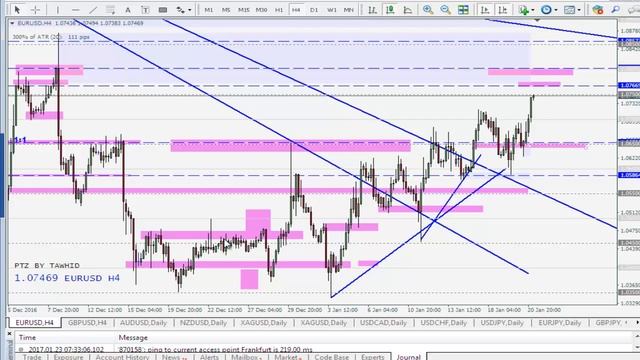Select the crosshair tool
Viewport: 640px width, 360px height.
coord(36,9)
